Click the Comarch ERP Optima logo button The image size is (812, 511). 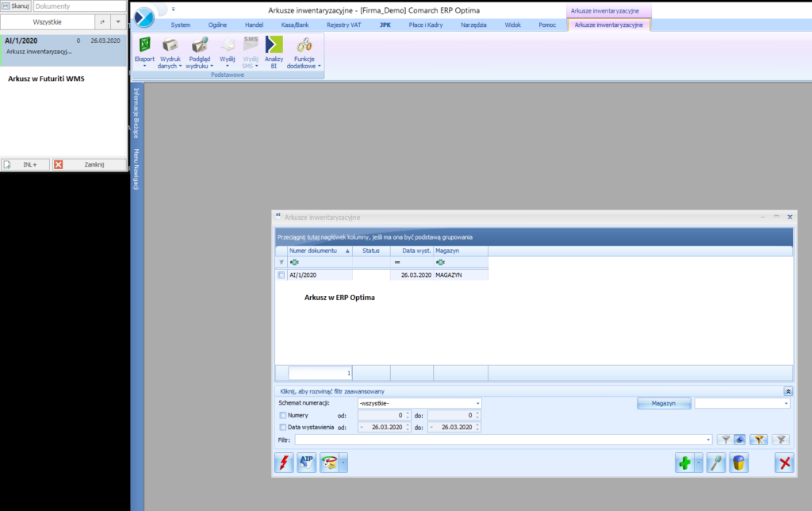pyautogui.click(x=144, y=17)
